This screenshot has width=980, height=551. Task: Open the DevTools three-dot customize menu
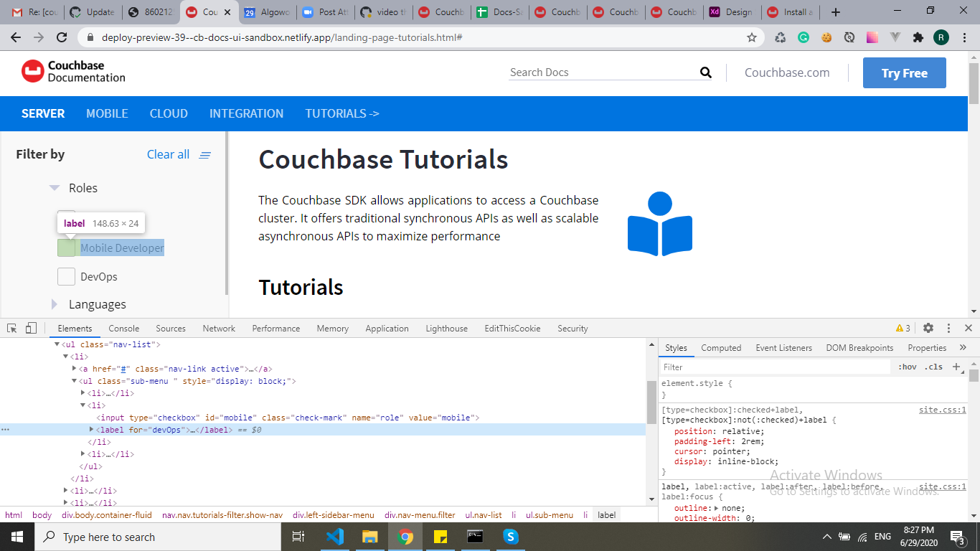(948, 328)
